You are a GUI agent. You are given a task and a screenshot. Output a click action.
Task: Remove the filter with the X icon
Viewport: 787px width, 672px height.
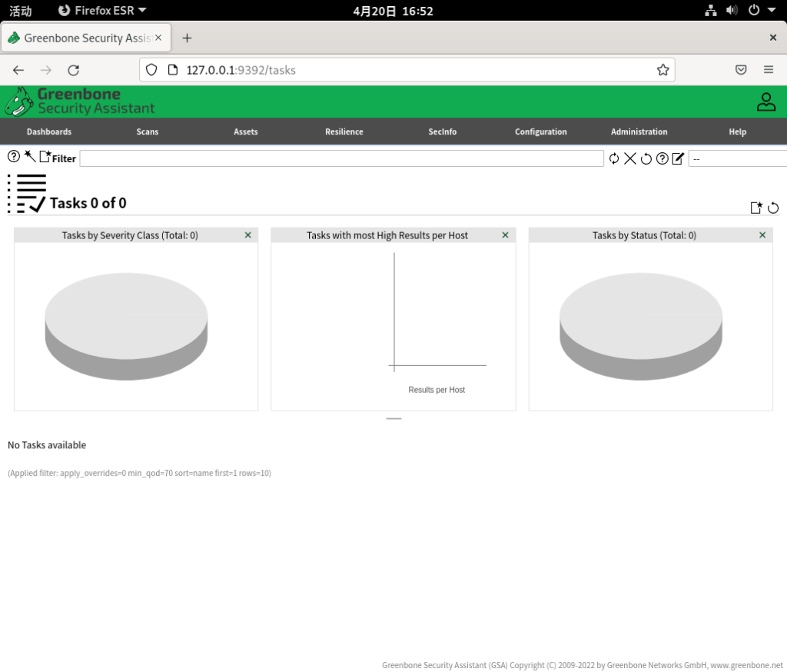pos(630,158)
